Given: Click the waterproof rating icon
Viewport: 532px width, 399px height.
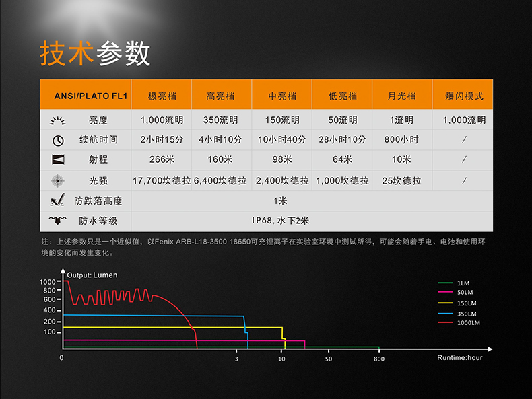Looking at the screenshot, I should [57, 221].
